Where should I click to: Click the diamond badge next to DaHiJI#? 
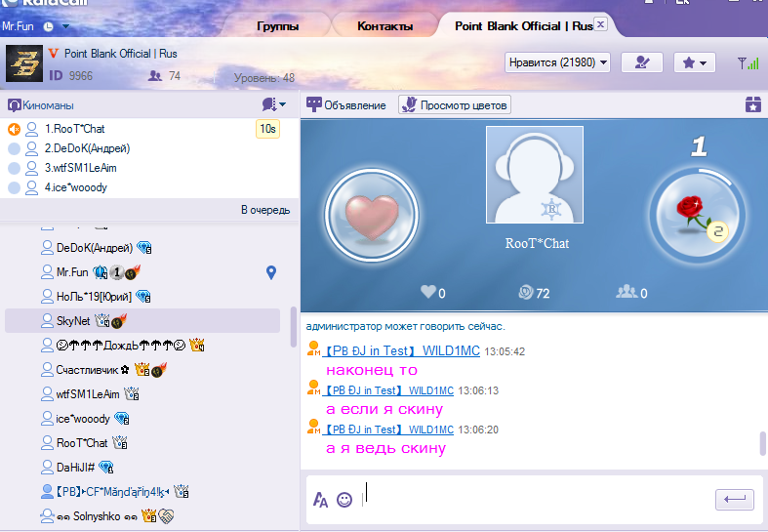coord(106,467)
